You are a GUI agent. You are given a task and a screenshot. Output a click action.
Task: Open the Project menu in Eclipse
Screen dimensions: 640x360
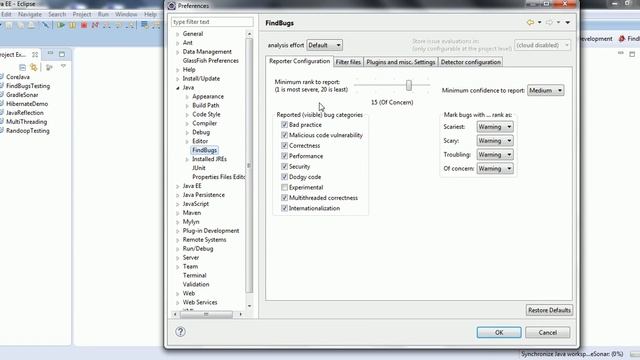[x=82, y=14]
